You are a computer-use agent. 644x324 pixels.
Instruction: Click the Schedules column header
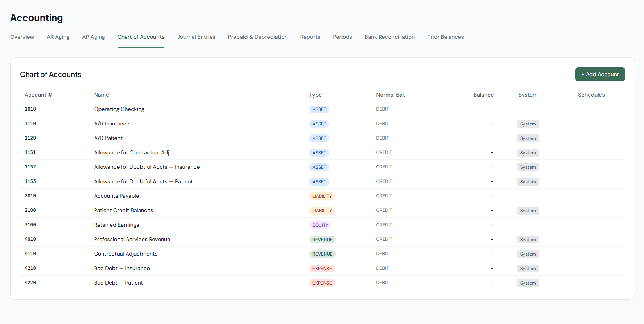(x=591, y=95)
